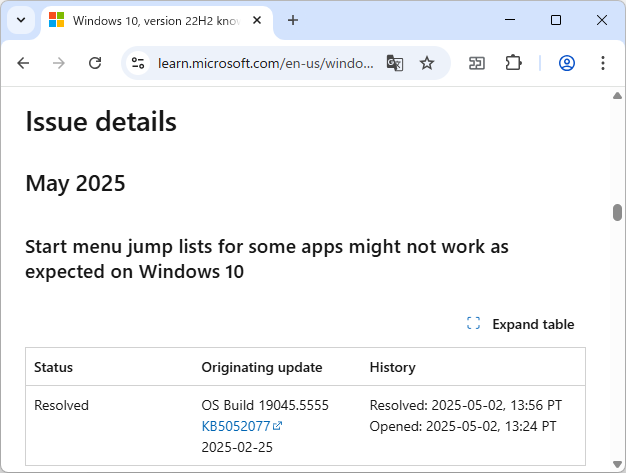Click the 2025-02-25 date text
This screenshot has width=626, height=473.
click(x=237, y=447)
